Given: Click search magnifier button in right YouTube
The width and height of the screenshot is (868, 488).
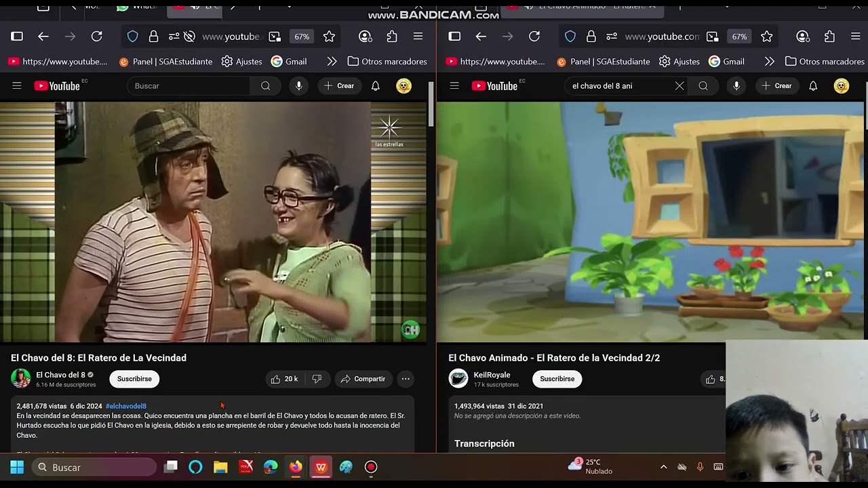Looking at the screenshot, I should (703, 86).
